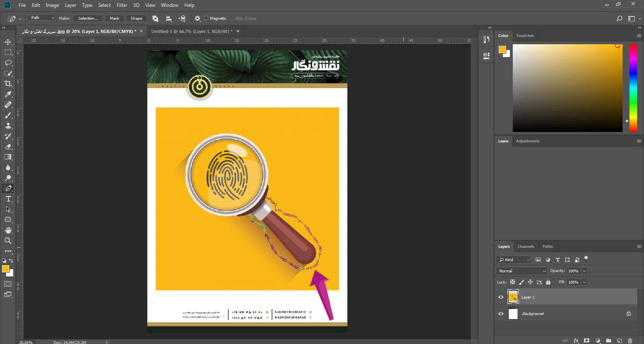The width and height of the screenshot is (644, 344).
Task: Open the Path mode dropdown
Action: click(41, 18)
